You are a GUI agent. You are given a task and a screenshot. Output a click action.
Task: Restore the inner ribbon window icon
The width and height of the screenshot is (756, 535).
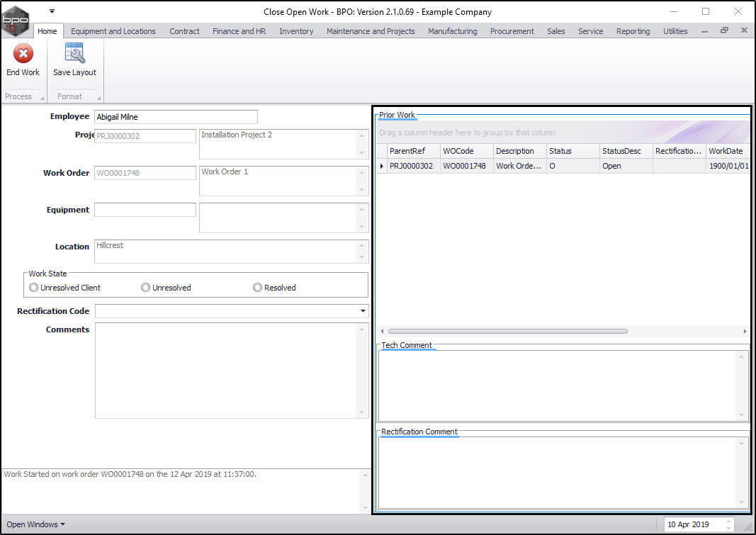[724, 30]
